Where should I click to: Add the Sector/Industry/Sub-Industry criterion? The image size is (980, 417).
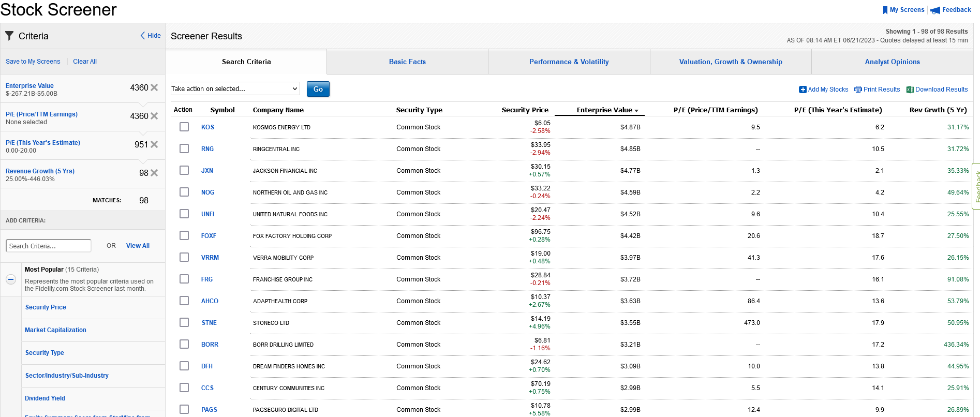[x=67, y=376]
